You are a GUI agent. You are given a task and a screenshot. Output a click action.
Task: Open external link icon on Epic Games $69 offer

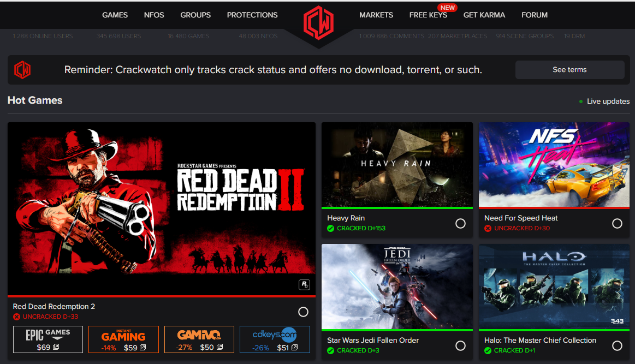click(56, 347)
